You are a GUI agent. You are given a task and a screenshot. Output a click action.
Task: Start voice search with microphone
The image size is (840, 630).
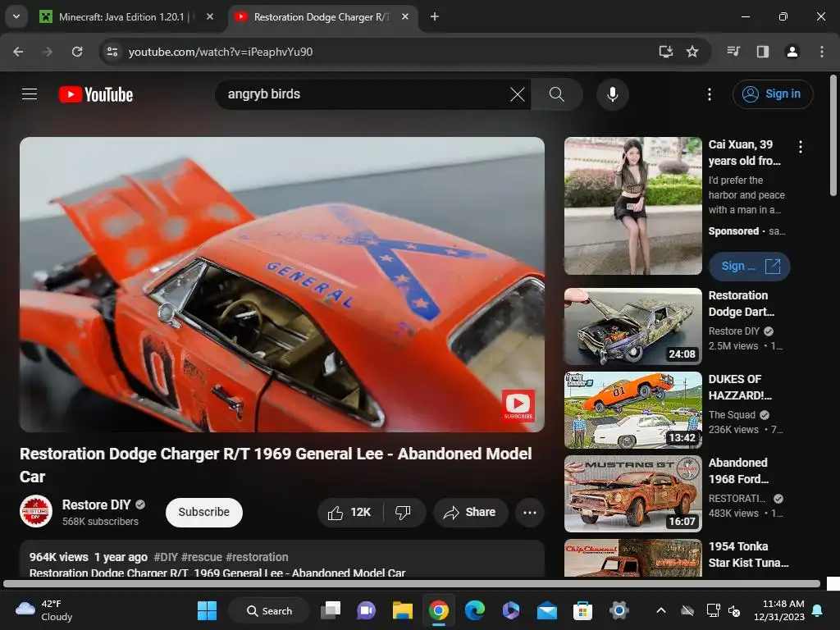612,94
